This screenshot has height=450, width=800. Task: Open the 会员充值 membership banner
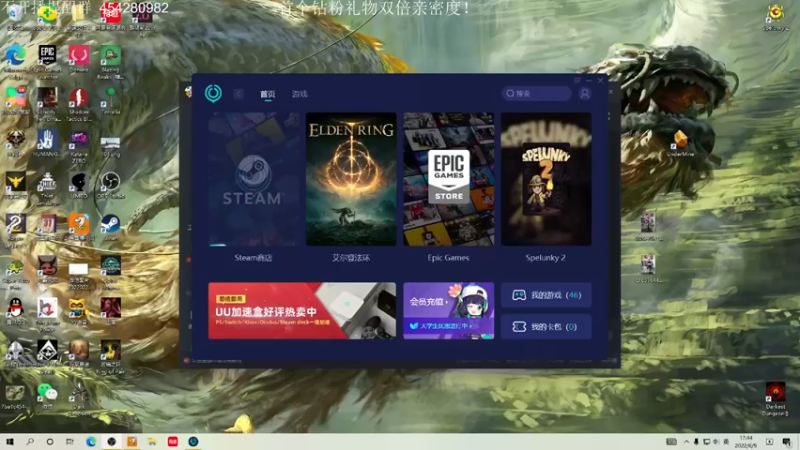[448, 311]
